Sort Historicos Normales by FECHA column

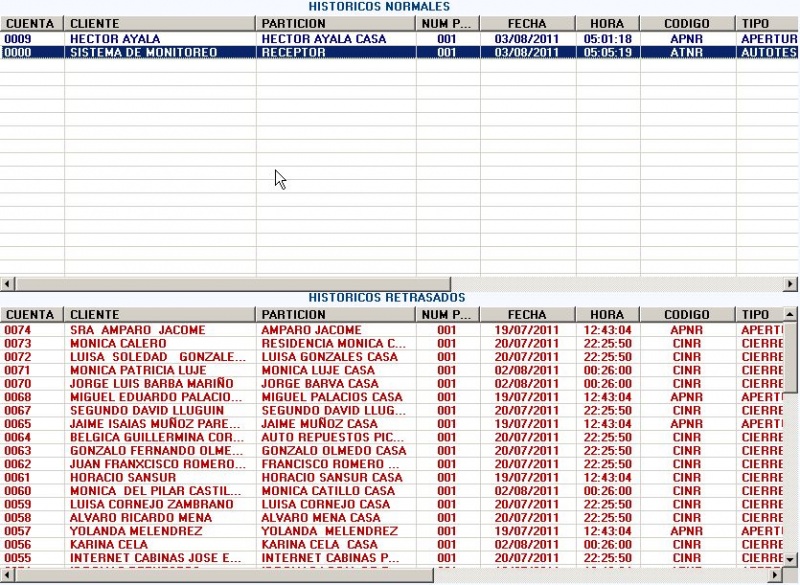tap(527, 23)
